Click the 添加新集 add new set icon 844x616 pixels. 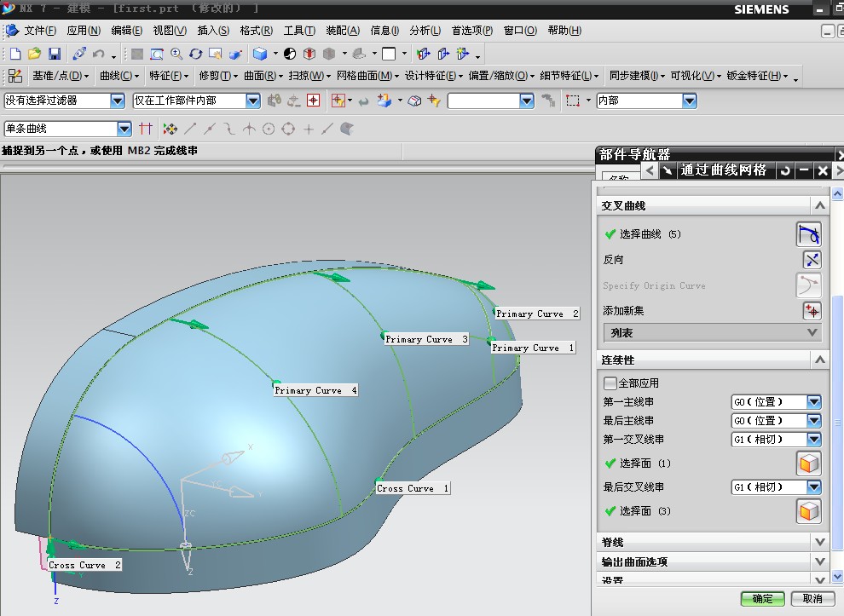click(x=811, y=311)
